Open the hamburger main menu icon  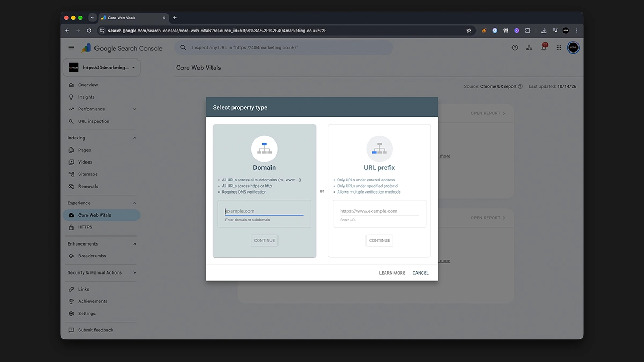(71, 48)
